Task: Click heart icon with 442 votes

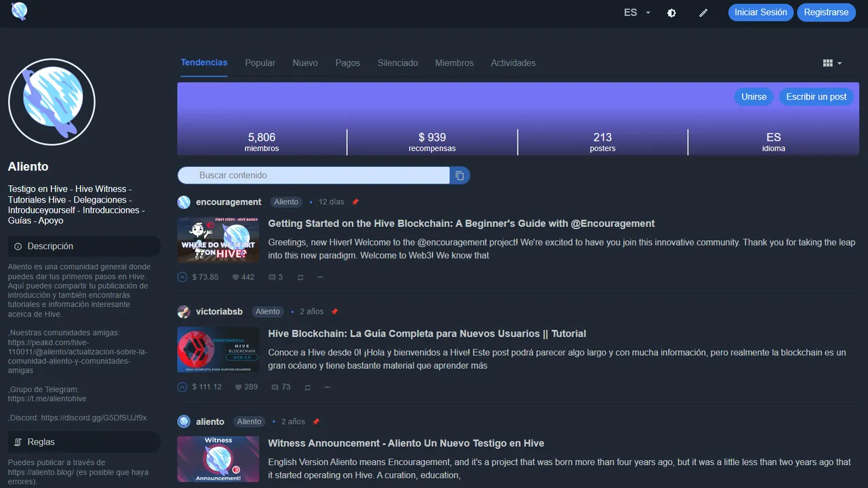Action: click(236, 277)
